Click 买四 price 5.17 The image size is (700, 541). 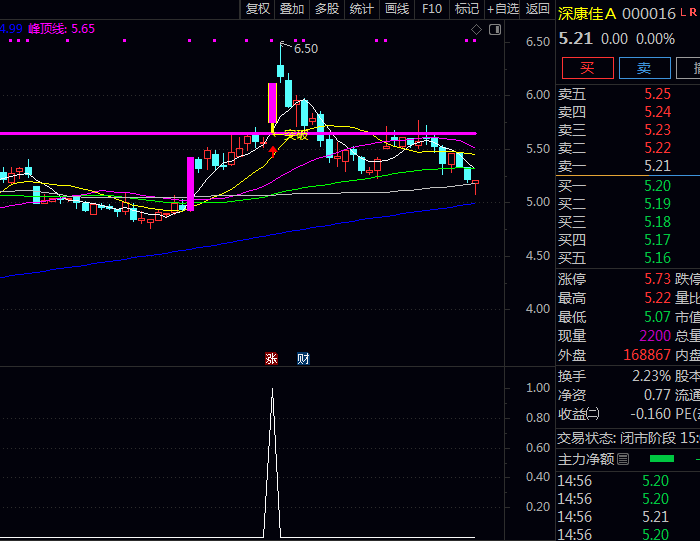click(657, 240)
